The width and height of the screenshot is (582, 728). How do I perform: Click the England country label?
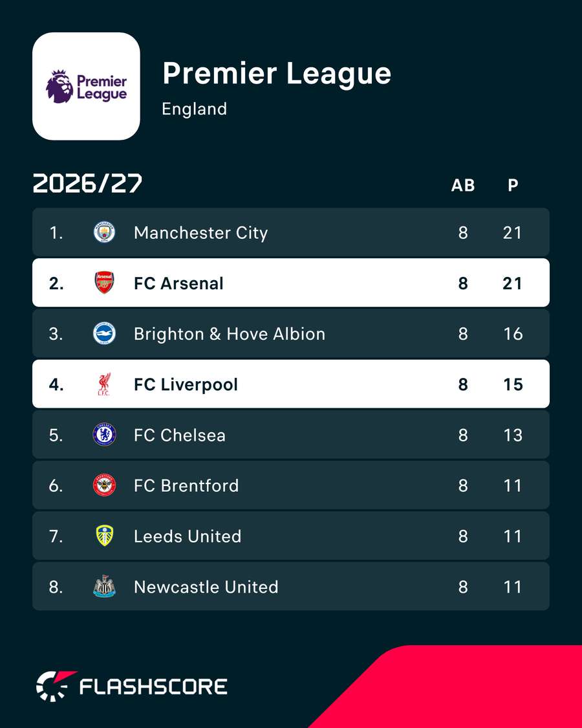[194, 109]
